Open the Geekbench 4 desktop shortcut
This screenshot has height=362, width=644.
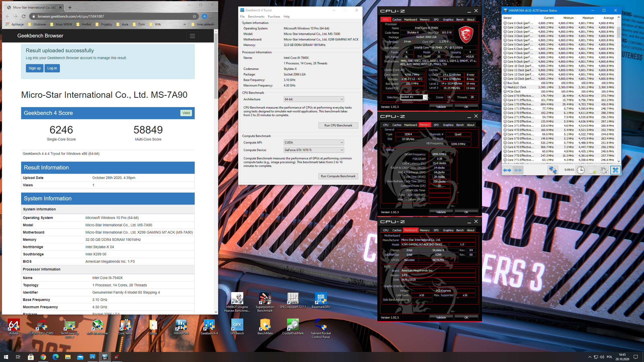(209, 327)
